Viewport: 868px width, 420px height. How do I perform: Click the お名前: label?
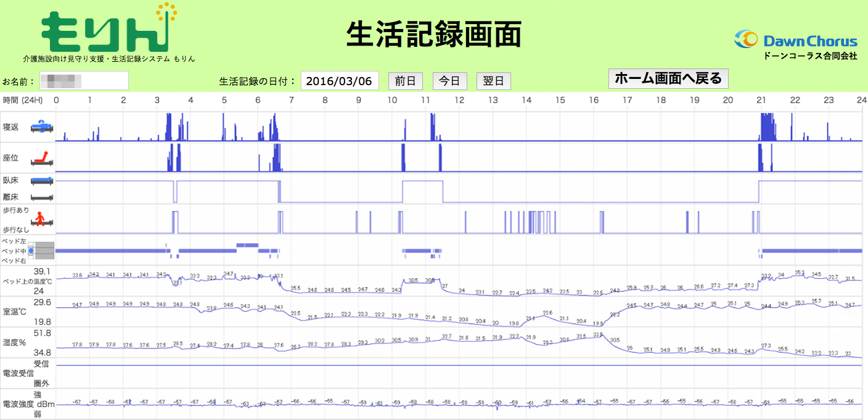[x=20, y=81]
